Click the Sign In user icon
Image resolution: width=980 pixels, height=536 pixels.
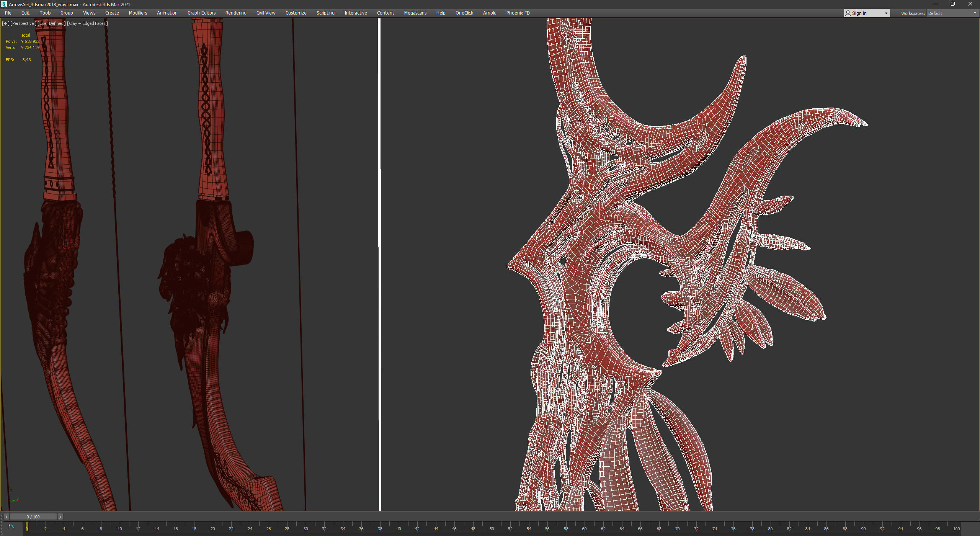click(848, 13)
